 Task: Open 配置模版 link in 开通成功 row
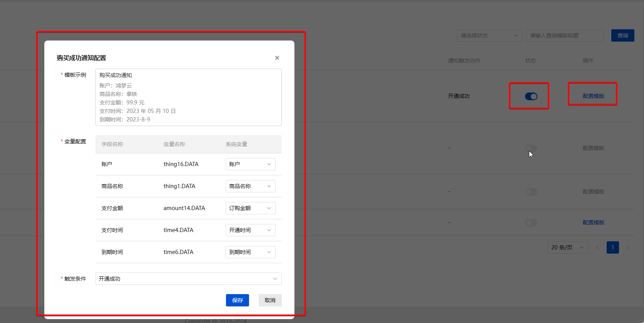(594, 96)
